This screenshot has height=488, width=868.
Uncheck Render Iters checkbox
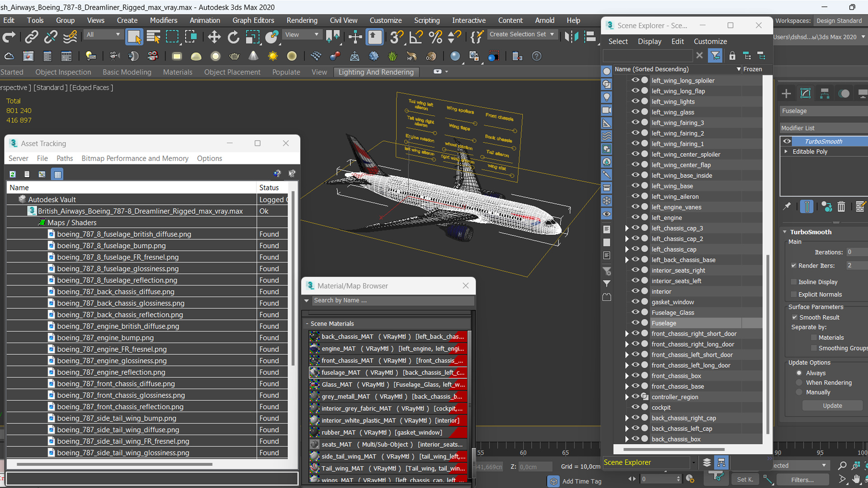pos(793,266)
